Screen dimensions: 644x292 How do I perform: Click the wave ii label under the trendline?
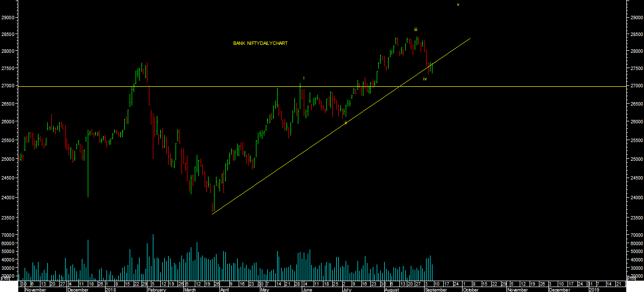tap(346, 123)
